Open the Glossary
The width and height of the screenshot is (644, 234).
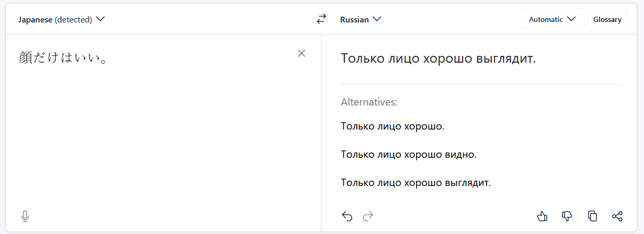tap(607, 19)
